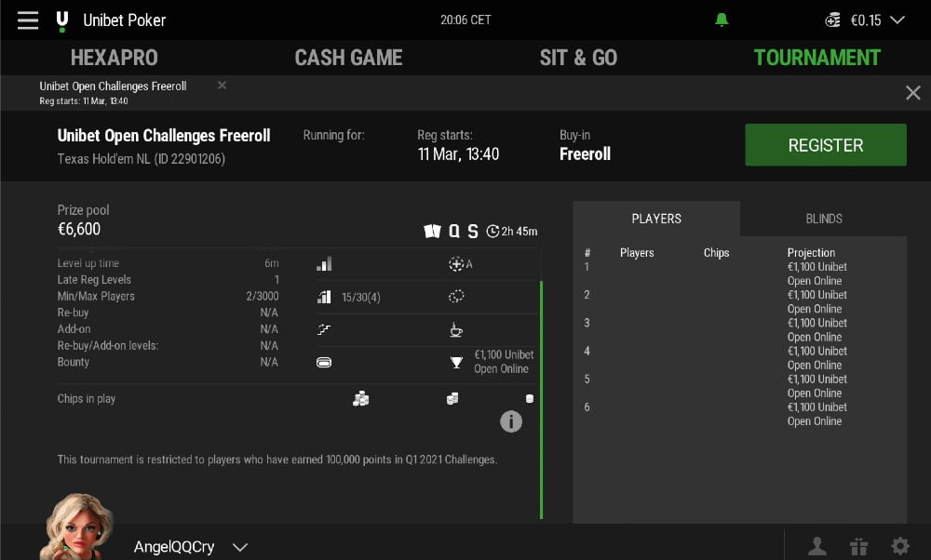Click projection row 1 prize text
The height and width of the screenshot is (560, 931).
[x=817, y=274]
